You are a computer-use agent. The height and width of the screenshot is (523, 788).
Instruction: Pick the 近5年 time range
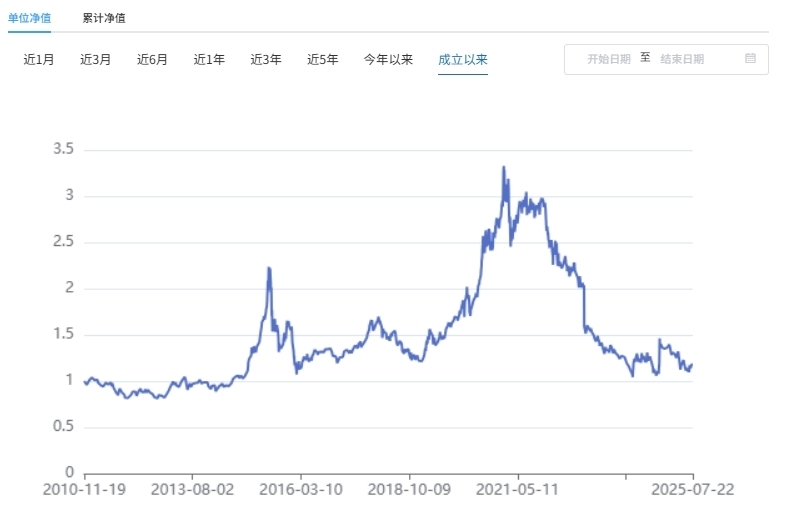click(x=323, y=60)
